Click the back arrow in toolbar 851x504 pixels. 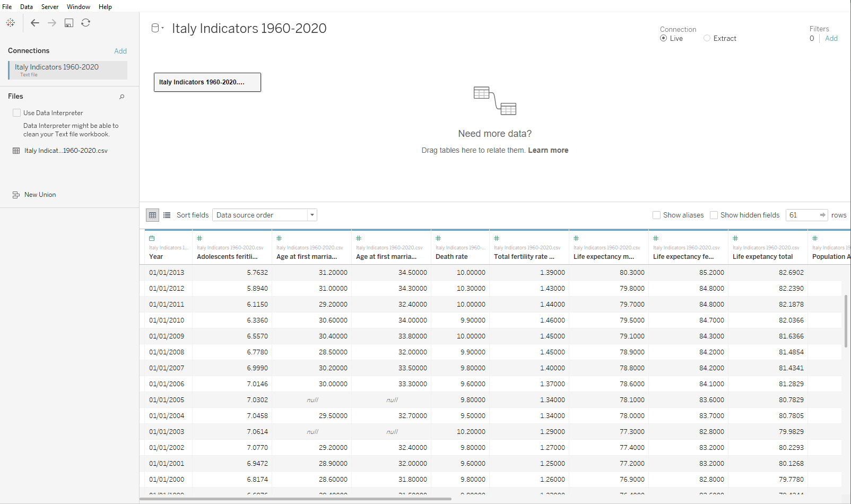35,23
